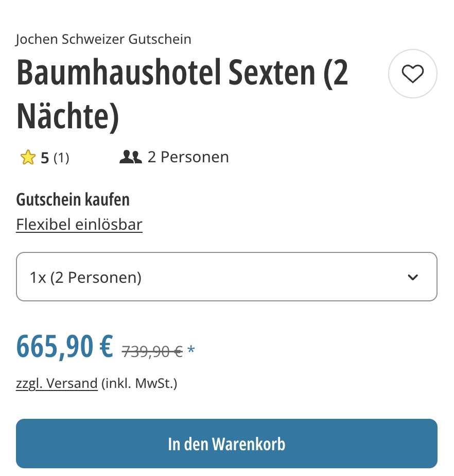Image resolution: width=454 pixels, height=476 pixels.
Task: Click the two-person group icon
Action: pyautogui.click(x=130, y=157)
